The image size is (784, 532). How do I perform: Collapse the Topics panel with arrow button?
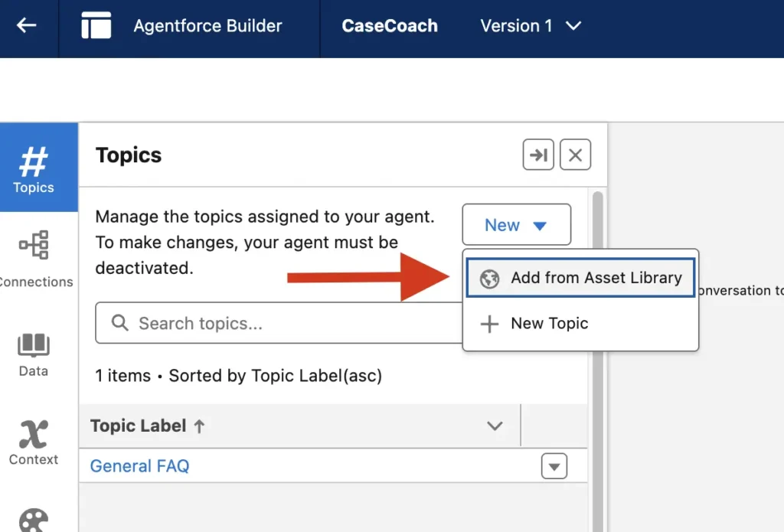538,156
